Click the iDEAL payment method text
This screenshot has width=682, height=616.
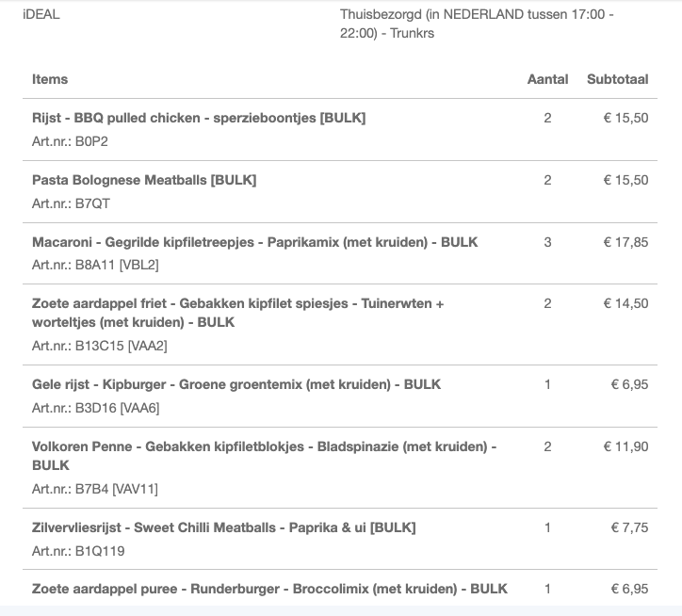click(x=41, y=15)
